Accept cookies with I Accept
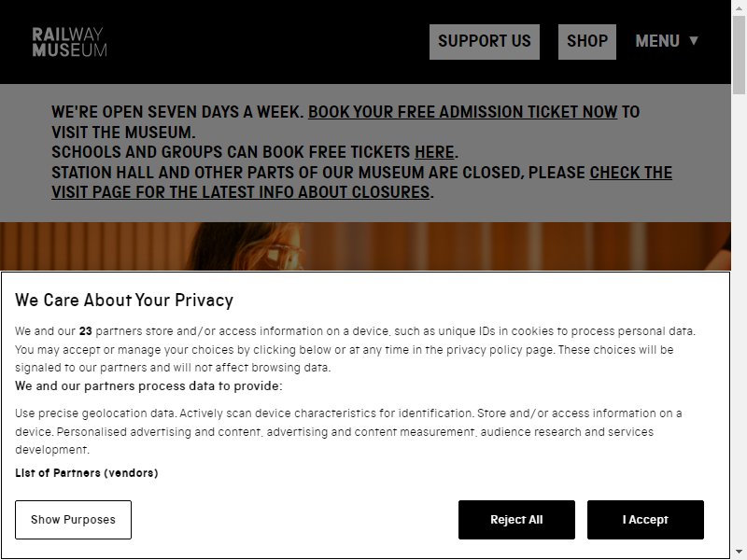The height and width of the screenshot is (560, 747). [645, 520]
